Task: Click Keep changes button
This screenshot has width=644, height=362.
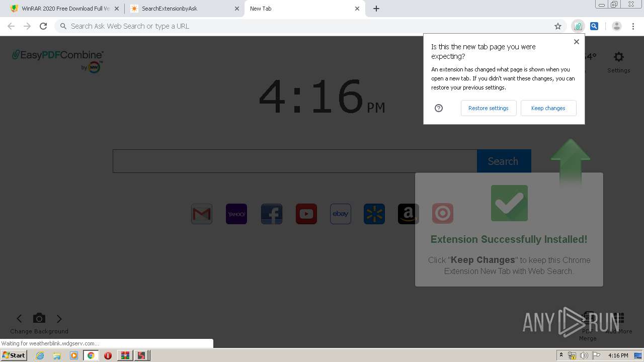Action: pyautogui.click(x=548, y=108)
